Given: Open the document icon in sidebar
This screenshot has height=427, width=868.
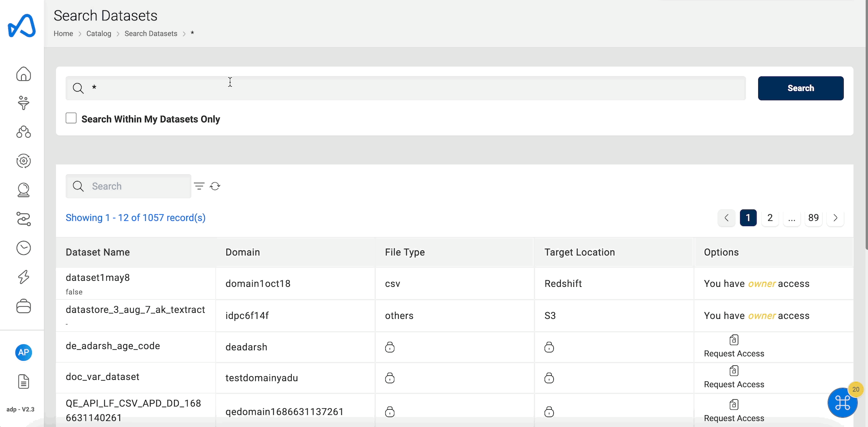Looking at the screenshot, I should point(23,381).
